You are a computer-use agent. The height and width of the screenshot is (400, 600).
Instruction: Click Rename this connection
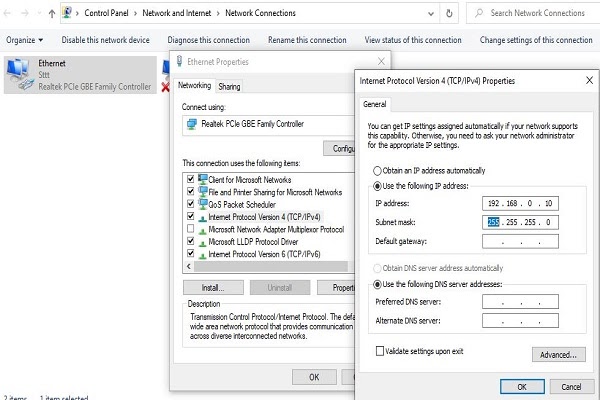[x=307, y=40]
